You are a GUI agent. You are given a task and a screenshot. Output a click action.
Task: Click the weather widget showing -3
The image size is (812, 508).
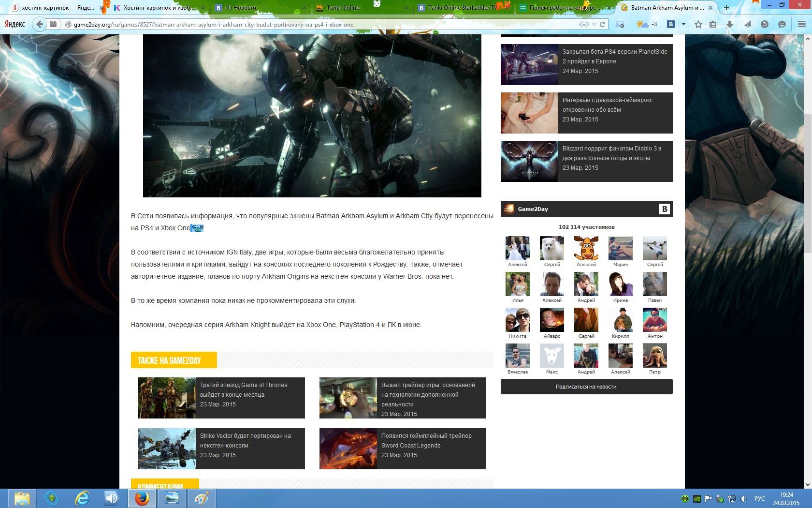[647, 24]
